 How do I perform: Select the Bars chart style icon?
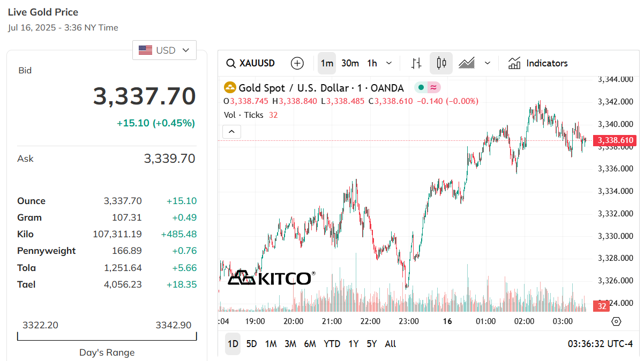point(416,63)
